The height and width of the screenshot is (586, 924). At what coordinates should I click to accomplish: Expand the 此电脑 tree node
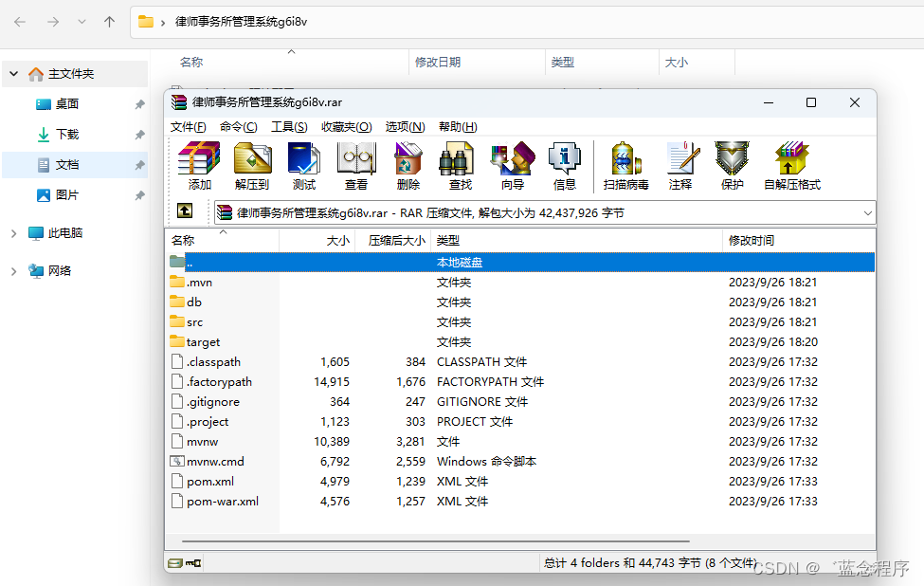[13, 233]
